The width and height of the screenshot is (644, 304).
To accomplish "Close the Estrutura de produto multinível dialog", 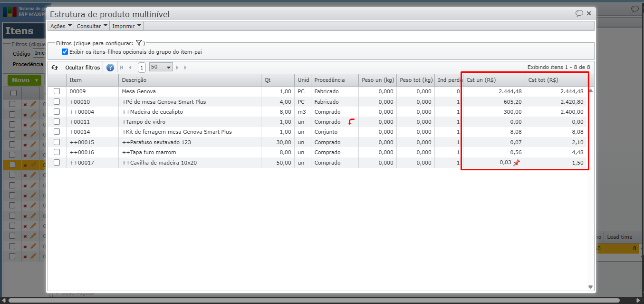I will [x=589, y=13].
